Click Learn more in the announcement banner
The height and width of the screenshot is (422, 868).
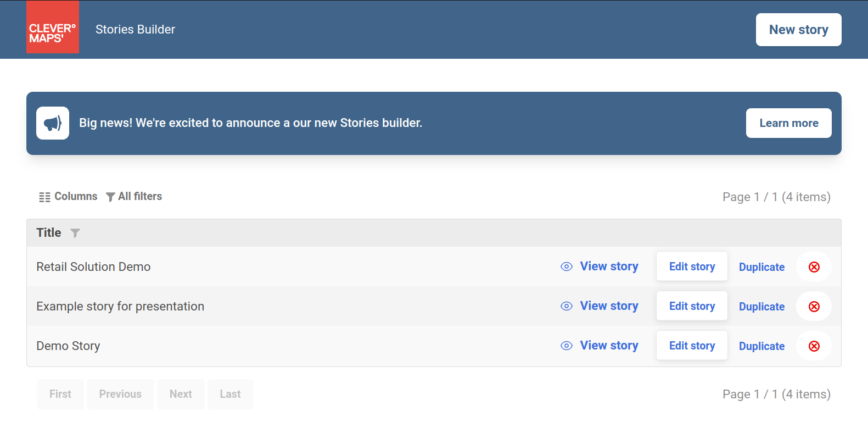click(788, 123)
